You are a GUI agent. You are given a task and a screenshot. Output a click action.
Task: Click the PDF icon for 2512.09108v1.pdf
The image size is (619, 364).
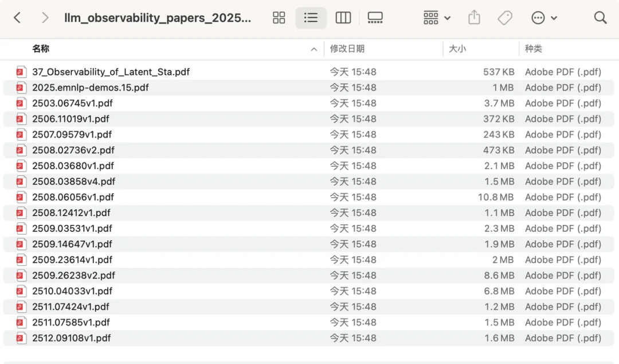point(21,338)
